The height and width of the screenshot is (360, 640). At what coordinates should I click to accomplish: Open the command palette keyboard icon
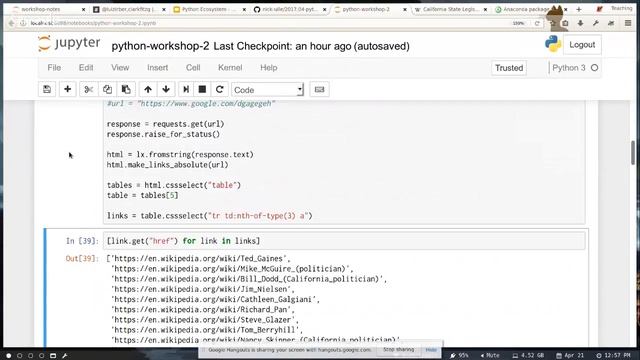(319, 89)
